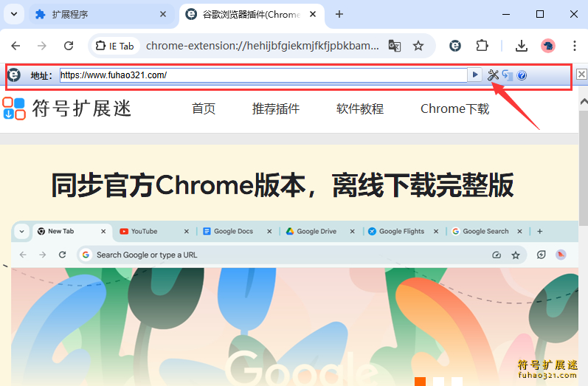Click the page scrollbar up arrow
The width and height of the screenshot is (588, 386).
[x=584, y=102]
